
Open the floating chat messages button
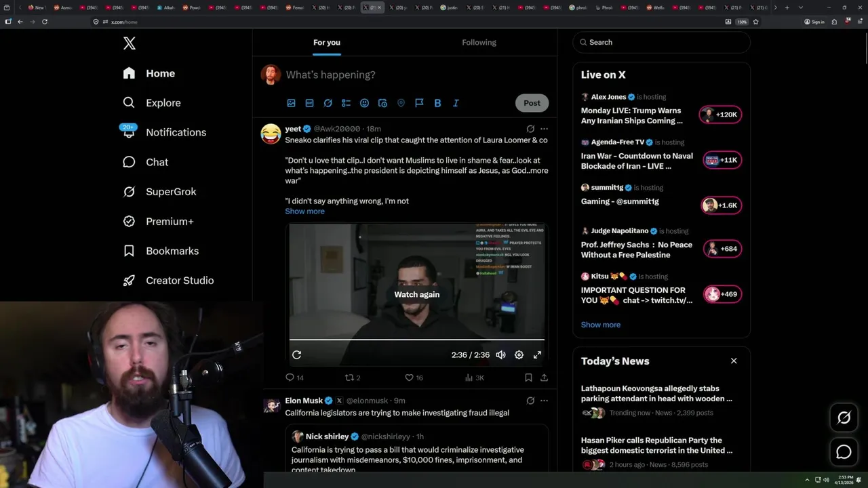click(844, 452)
